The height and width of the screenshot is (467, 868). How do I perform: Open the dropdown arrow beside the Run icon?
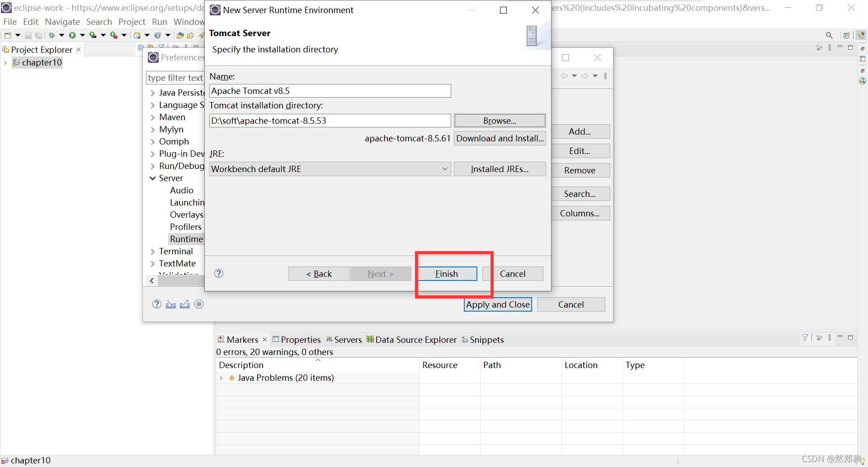click(83, 35)
